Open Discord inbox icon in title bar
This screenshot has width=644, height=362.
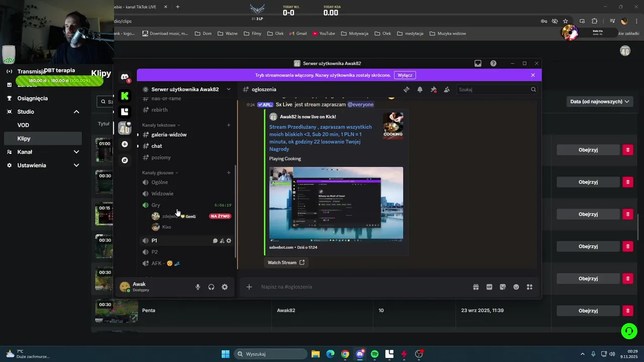tap(478, 63)
